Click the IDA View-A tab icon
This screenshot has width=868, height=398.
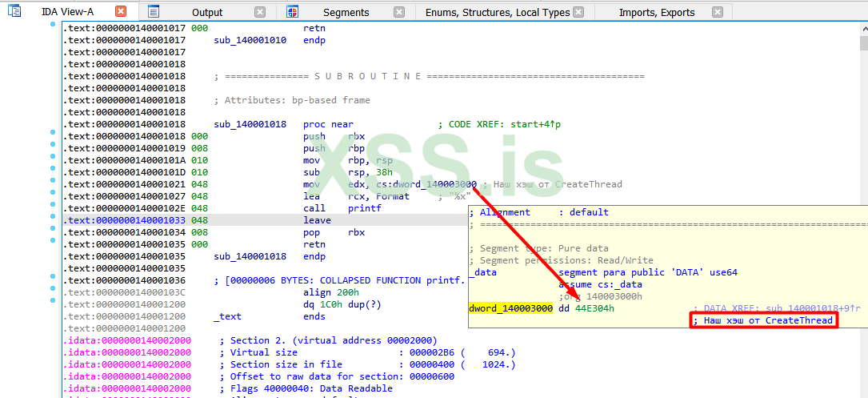click(x=14, y=11)
